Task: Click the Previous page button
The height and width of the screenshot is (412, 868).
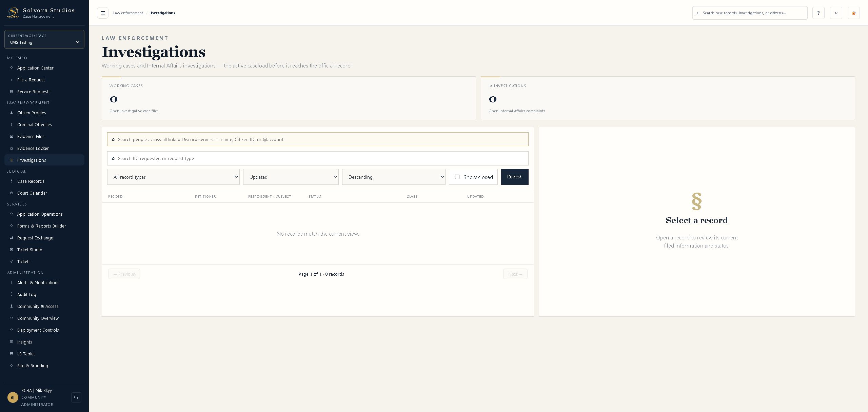Action: coord(124,274)
